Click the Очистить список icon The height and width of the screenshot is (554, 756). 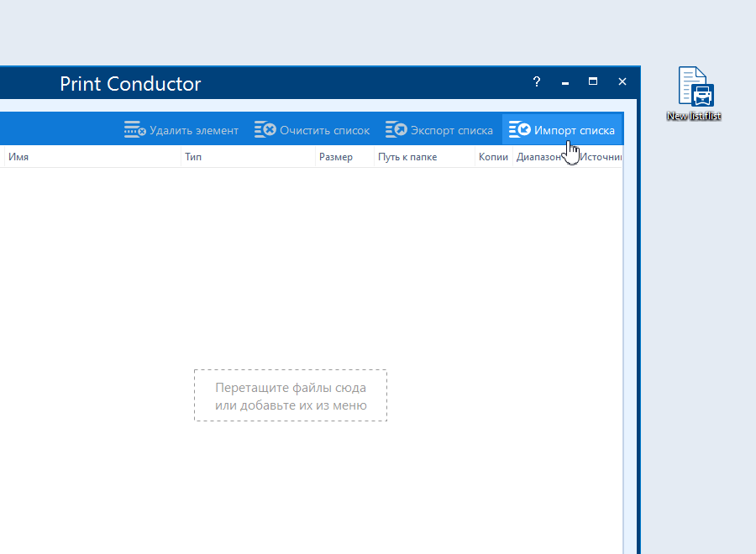point(265,129)
